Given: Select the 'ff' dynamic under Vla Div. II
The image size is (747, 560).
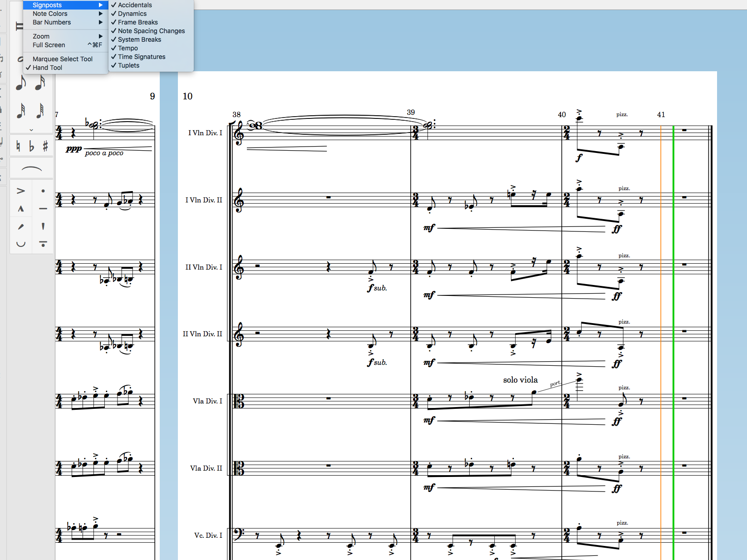Looking at the screenshot, I should click(x=616, y=489).
